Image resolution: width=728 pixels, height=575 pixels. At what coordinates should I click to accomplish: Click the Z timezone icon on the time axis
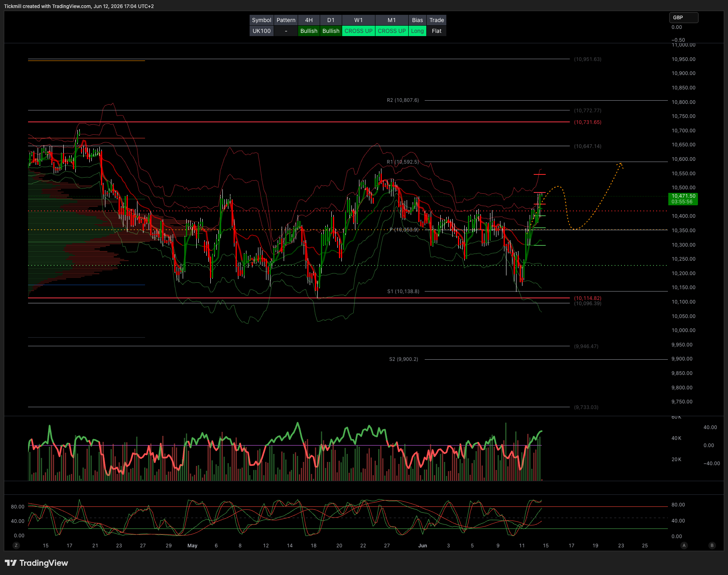tap(16, 545)
